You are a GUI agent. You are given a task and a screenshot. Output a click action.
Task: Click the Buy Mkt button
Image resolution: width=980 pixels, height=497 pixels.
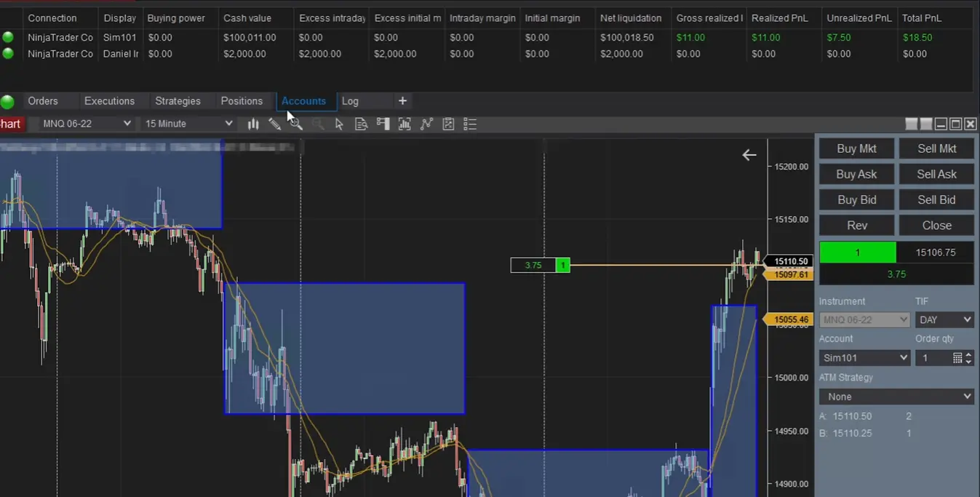point(856,148)
